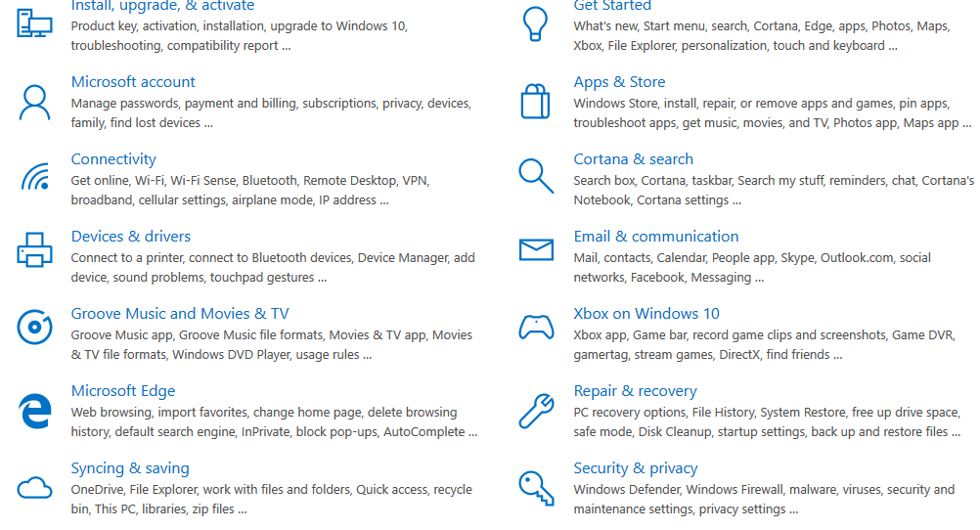This screenshot has height=530, width=980.
Task: Click the Email & communication envelope icon
Action: coord(536,250)
